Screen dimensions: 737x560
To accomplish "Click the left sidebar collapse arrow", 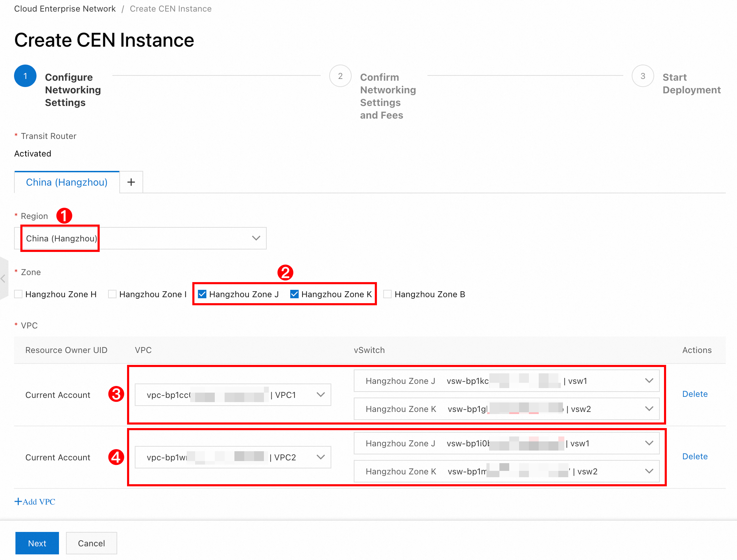I will 3,279.
